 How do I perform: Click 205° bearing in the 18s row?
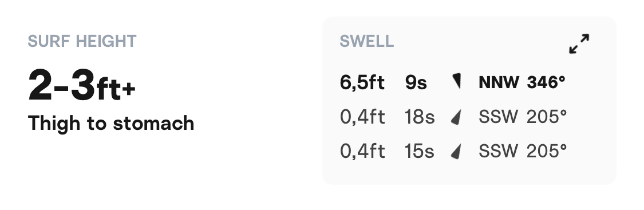point(547,117)
